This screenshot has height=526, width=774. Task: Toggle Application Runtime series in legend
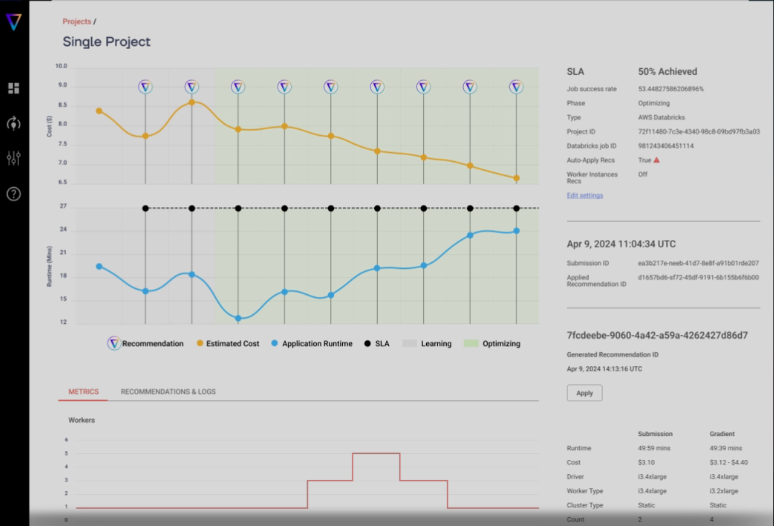pos(275,343)
